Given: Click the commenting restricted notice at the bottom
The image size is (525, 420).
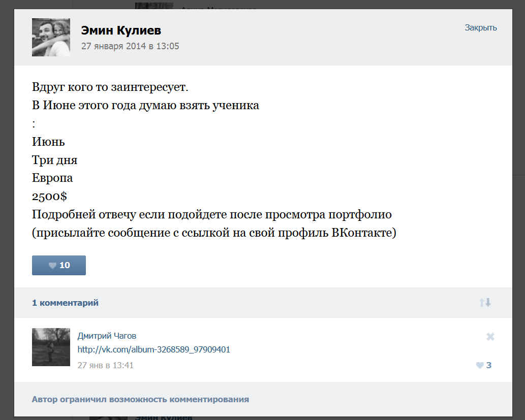Looking at the screenshot, I should tap(140, 399).
